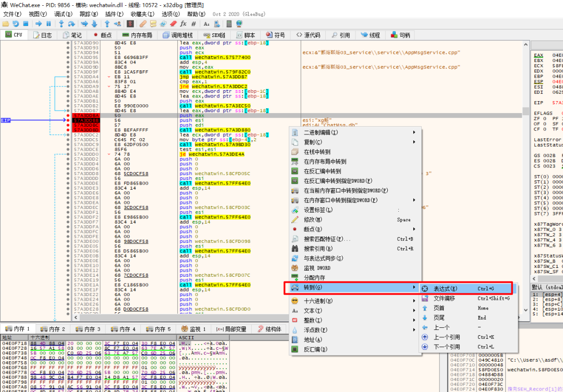The image size is (563, 392).
Task: Click the Open file folder toolbar icon
Action: pyautogui.click(x=6, y=23)
